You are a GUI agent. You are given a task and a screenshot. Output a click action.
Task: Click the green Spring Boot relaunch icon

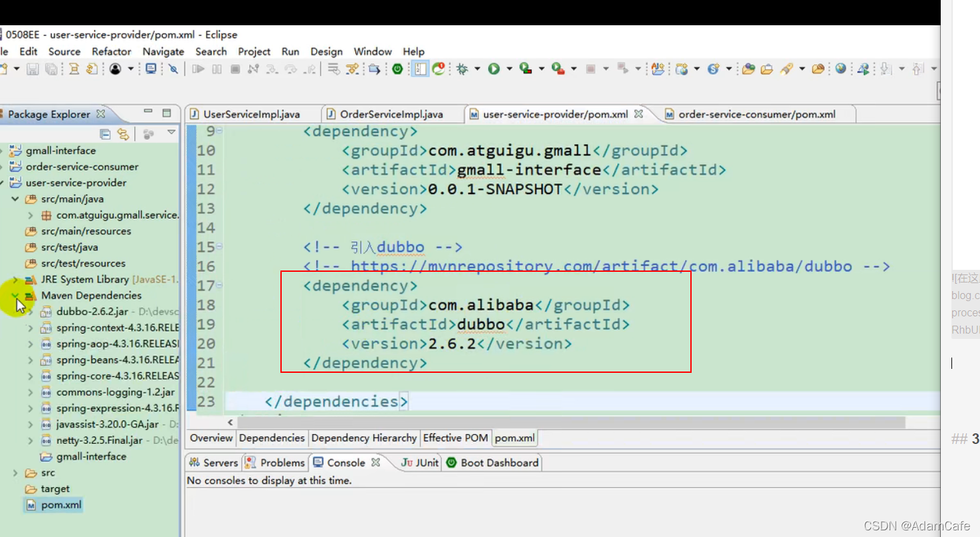point(397,68)
